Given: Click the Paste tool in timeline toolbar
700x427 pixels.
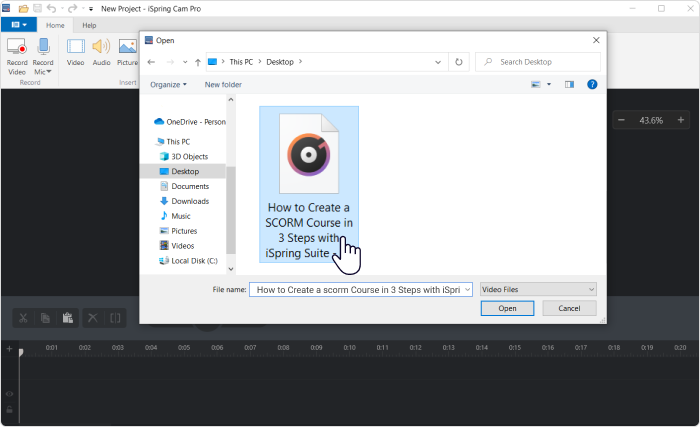Looking at the screenshot, I should click(67, 318).
